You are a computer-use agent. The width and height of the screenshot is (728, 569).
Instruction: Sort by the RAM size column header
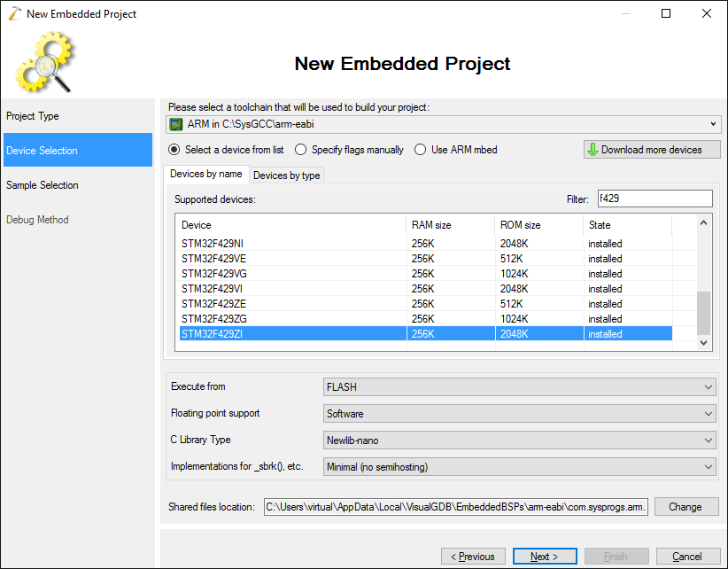[451, 225]
